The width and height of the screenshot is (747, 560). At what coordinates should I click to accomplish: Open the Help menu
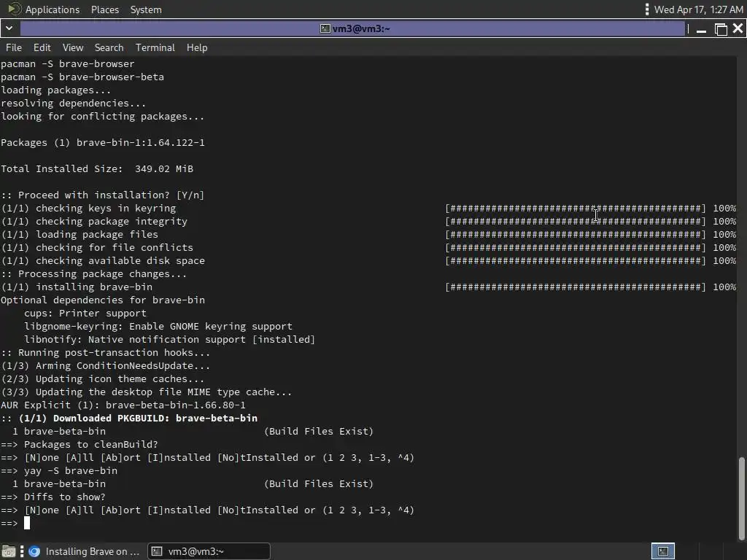click(x=197, y=47)
